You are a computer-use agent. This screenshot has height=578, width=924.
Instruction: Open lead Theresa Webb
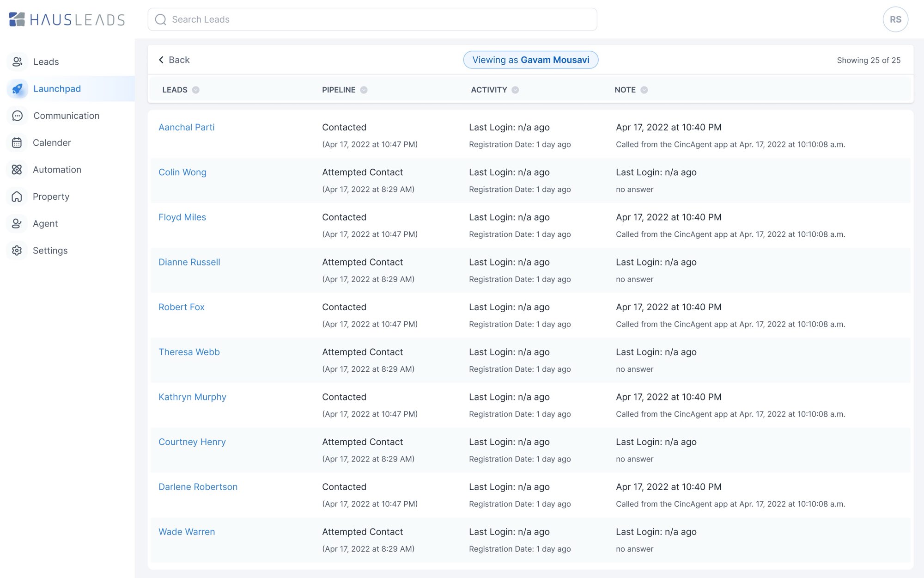(189, 352)
